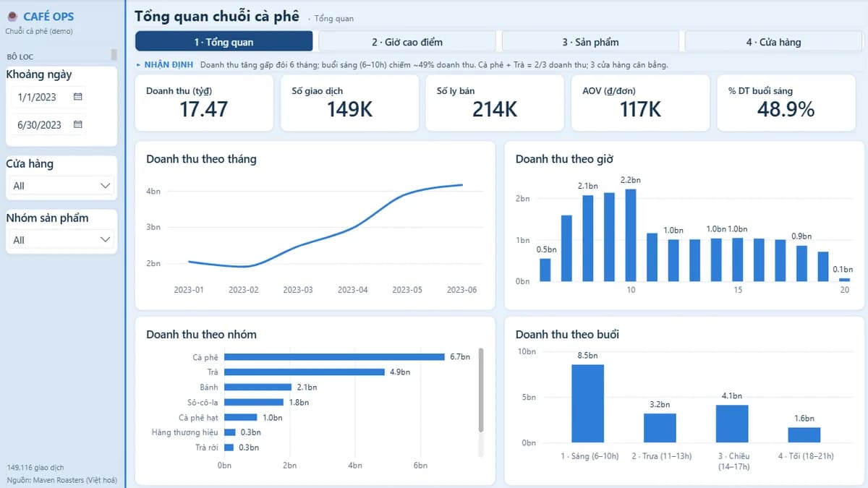Click the 0.5bn first hourly bar
Screen dimensions: 868x488
tap(545, 270)
